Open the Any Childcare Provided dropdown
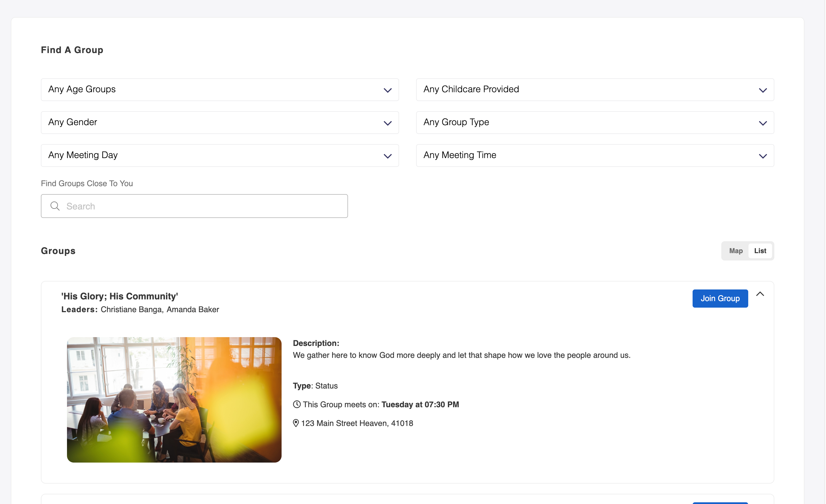 (595, 90)
